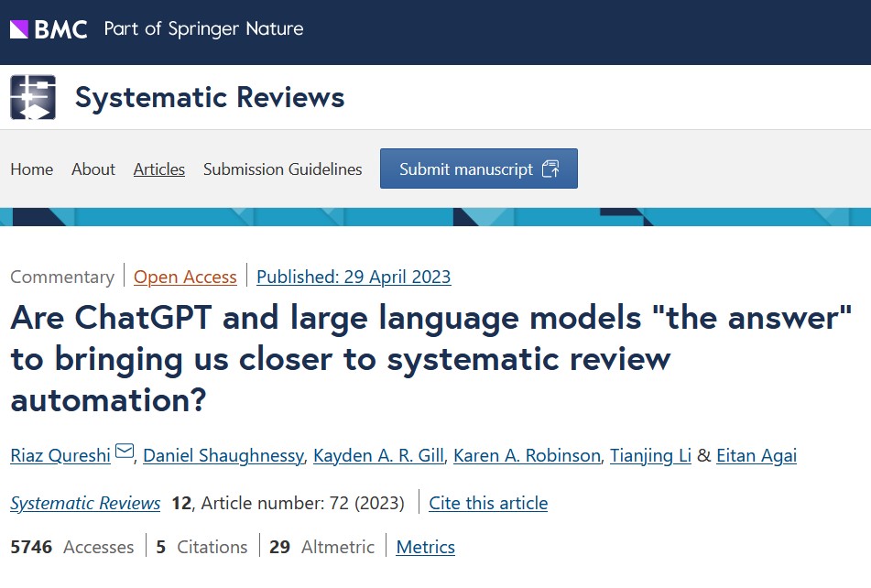Select the Articles menu item

point(158,169)
